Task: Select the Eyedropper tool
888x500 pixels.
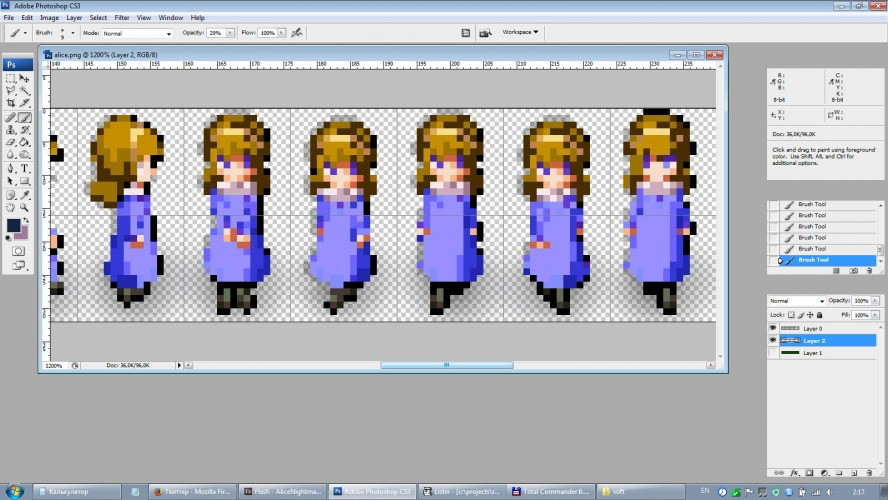Action: 24,195
